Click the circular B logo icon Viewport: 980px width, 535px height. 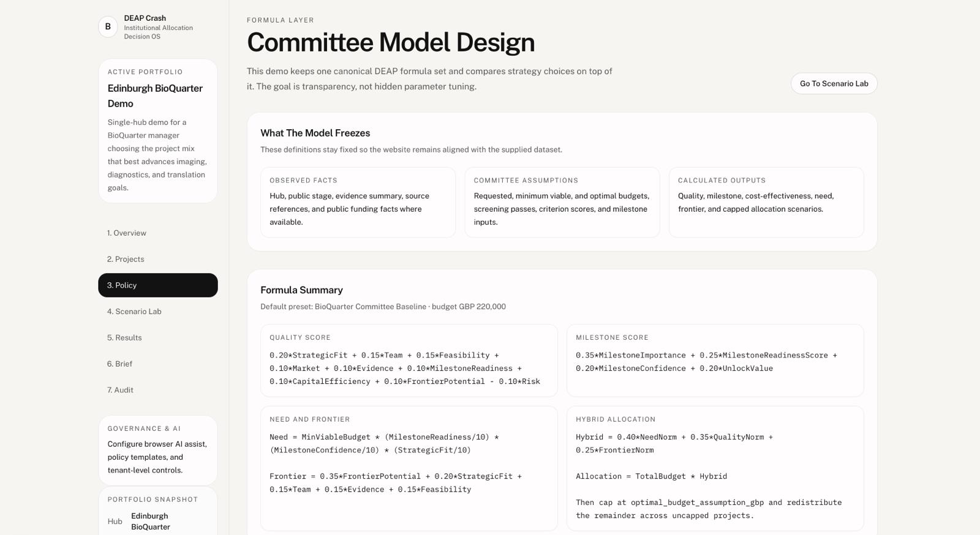pyautogui.click(x=108, y=27)
